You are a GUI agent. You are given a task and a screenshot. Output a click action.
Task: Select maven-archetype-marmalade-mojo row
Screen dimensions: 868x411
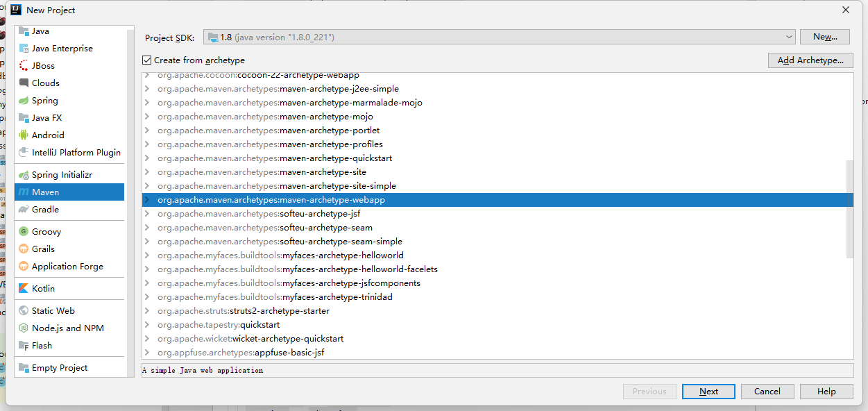point(497,103)
